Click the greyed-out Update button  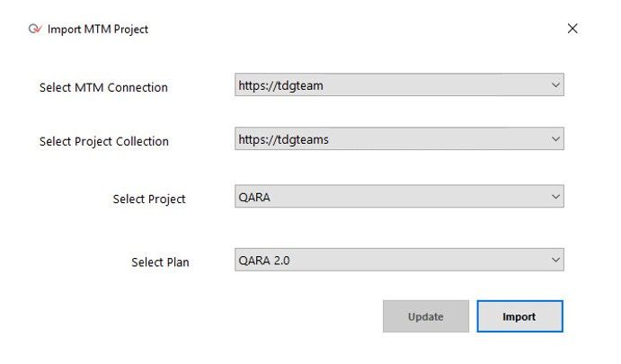pos(426,316)
